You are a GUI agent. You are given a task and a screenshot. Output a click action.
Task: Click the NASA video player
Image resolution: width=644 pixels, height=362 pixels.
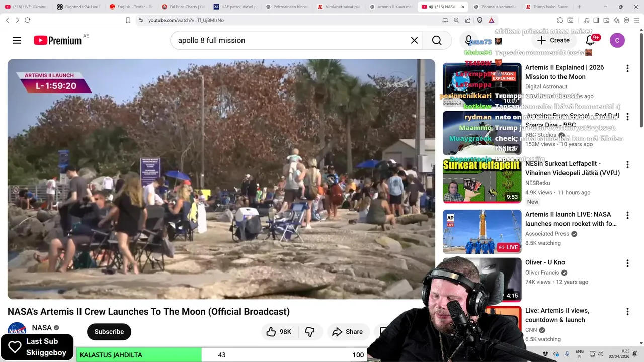[221, 179]
